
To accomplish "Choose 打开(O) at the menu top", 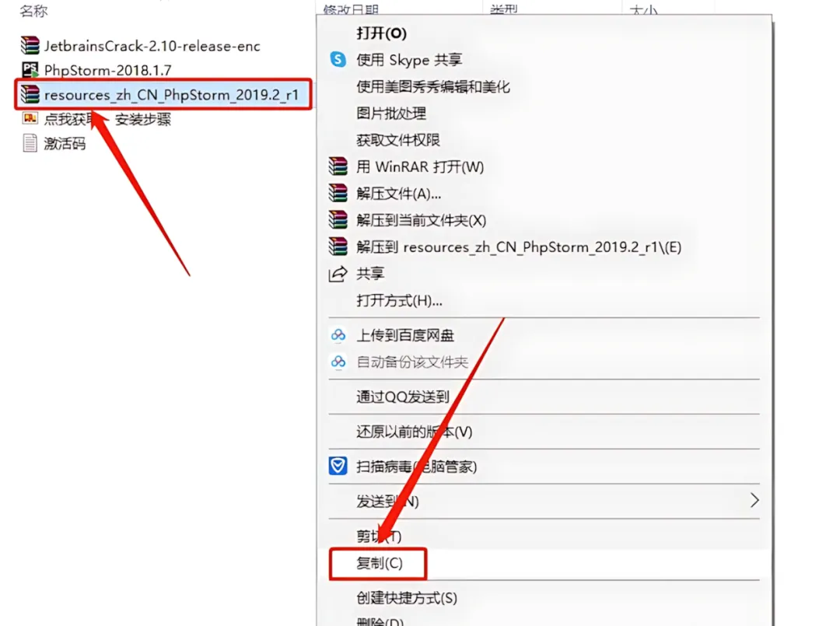I will point(381,33).
